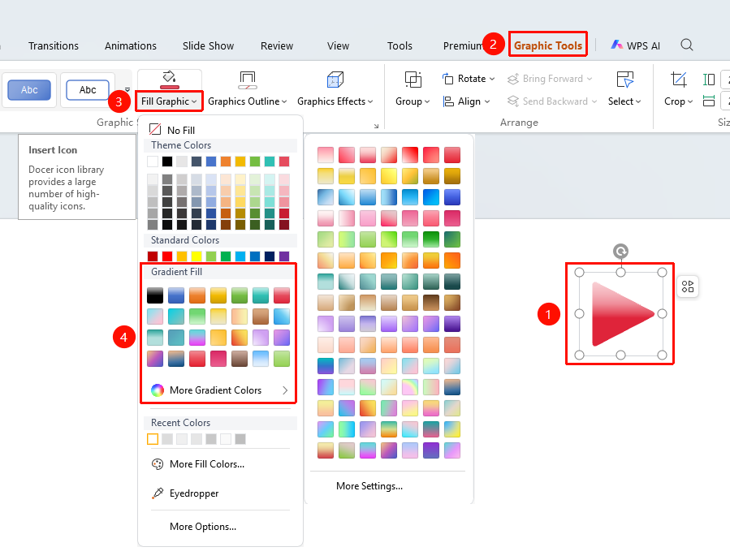The width and height of the screenshot is (730, 560).
Task: Apply the filled blue Abc style
Action: tap(29, 90)
